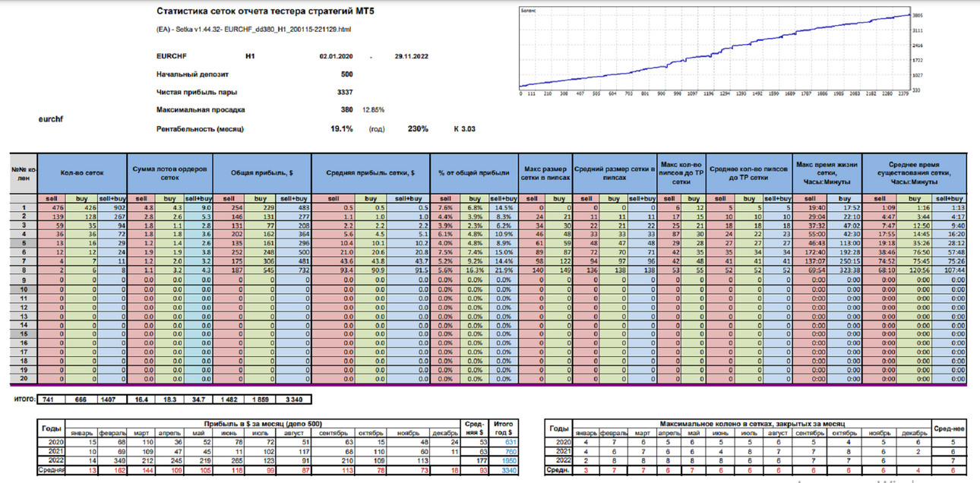980x483 pixels.
Task: Click max grid size cell '149'
Action: [558, 271]
